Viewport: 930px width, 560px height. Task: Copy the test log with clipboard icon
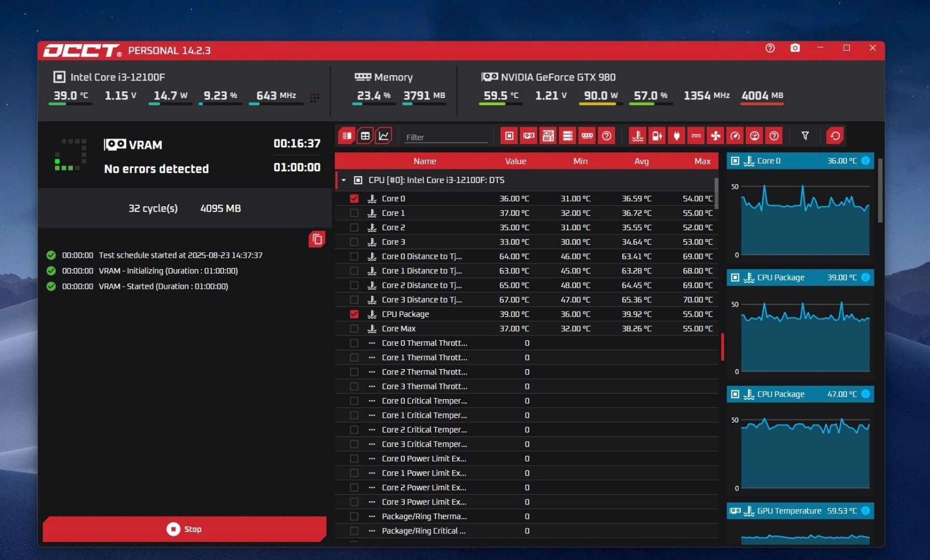click(x=317, y=240)
